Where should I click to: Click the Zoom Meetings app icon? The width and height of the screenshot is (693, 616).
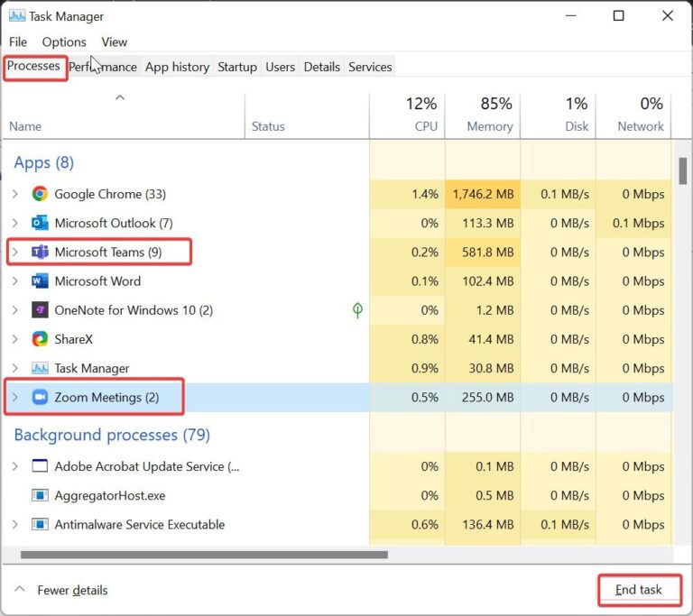tap(40, 397)
